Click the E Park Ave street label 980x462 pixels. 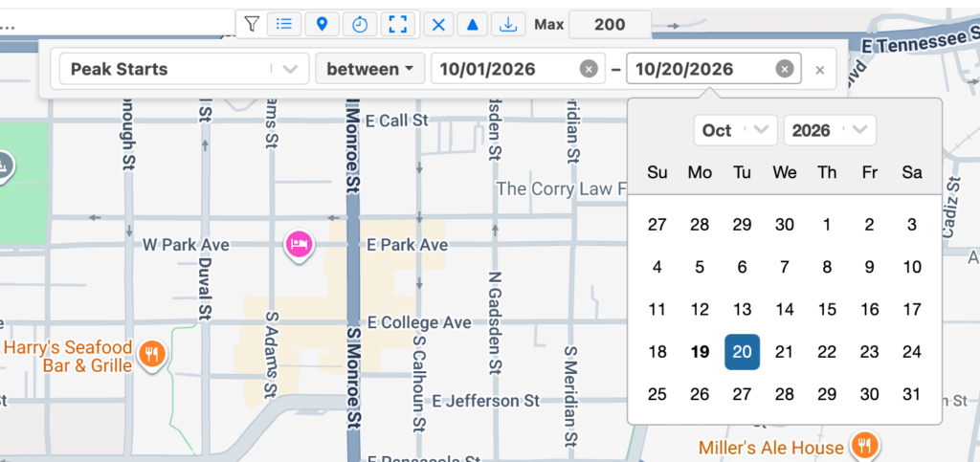tap(407, 245)
